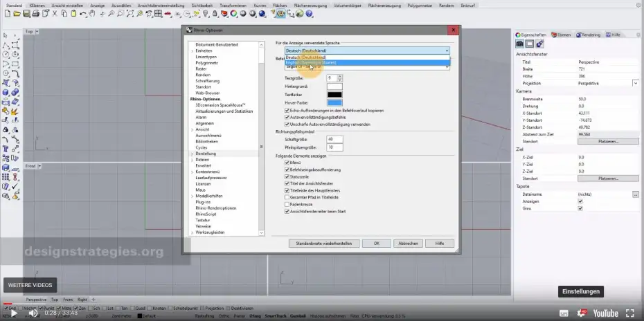
Task: Select the Polyline tool in the left toolbar
Action: tap(6, 45)
